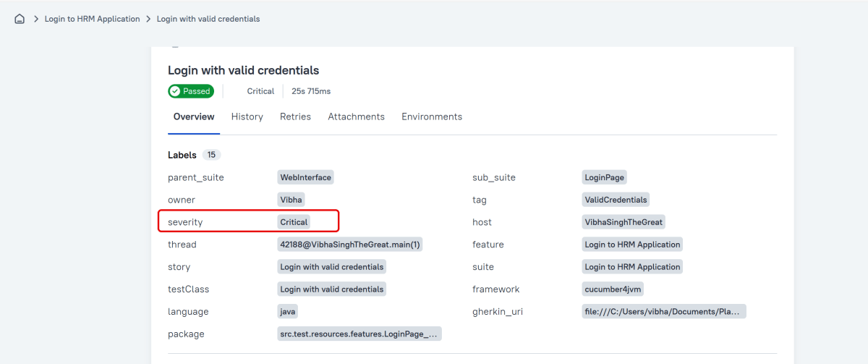This screenshot has height=364, width=868.
Task: Click the truncated package label value
Action: (x=359, y=334)
